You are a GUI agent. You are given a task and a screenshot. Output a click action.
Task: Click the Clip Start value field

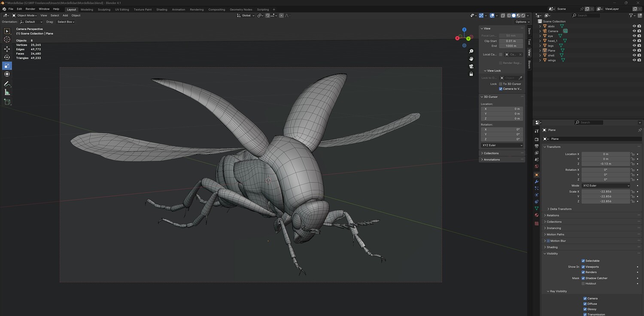pyautogui.click(x=510, y=41)
